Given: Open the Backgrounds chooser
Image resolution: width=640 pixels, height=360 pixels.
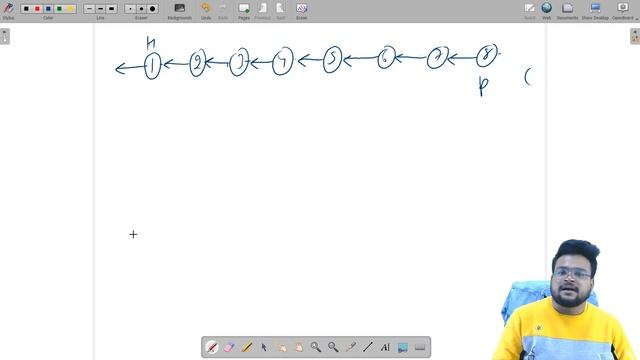Looking at the screenshot, I should (180, 11).
